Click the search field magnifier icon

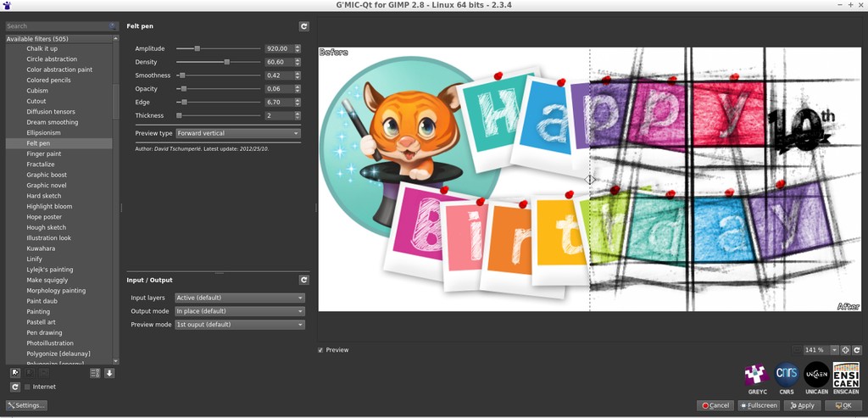(x=113, y=26)
